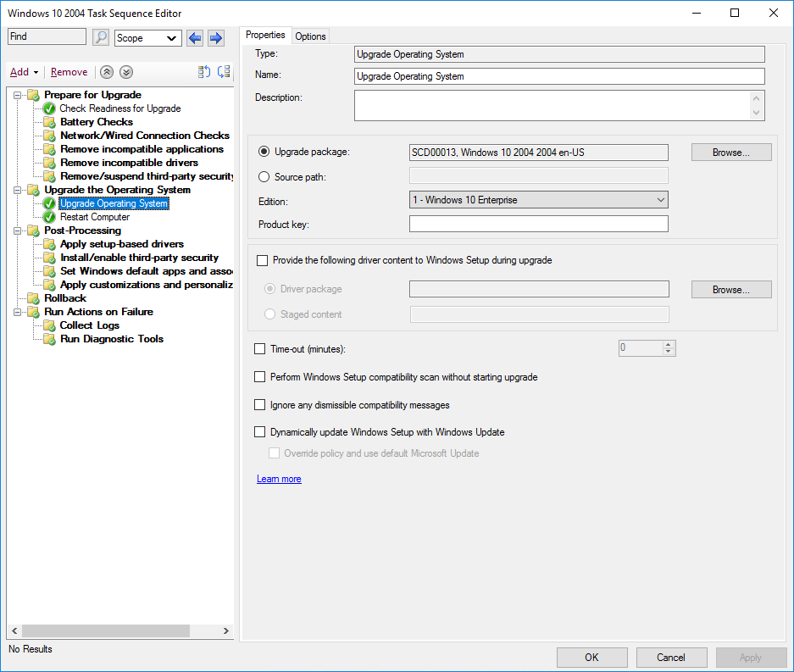The image size is (794, 672).
Task: Move step up double-chevron icon
Action: tap(106, 72)
